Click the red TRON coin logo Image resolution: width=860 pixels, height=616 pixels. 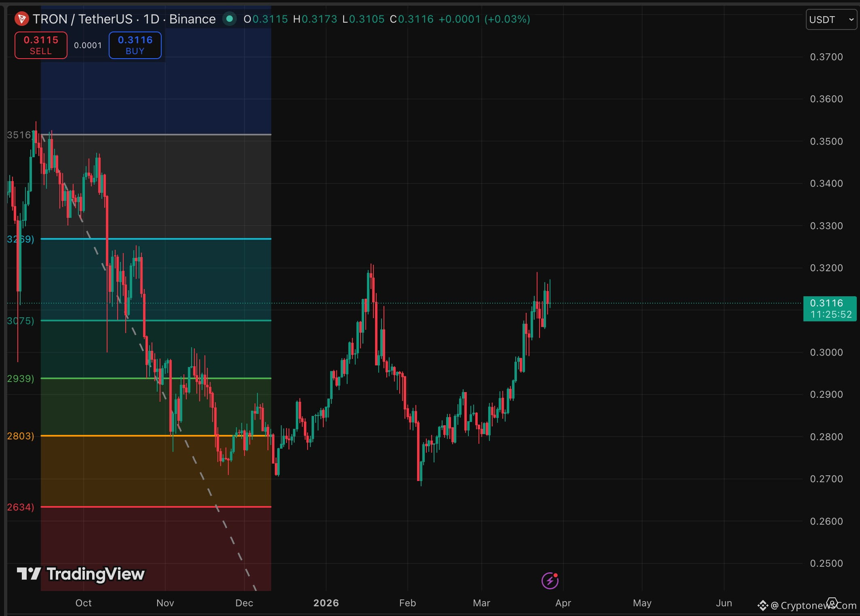[21, 19]
